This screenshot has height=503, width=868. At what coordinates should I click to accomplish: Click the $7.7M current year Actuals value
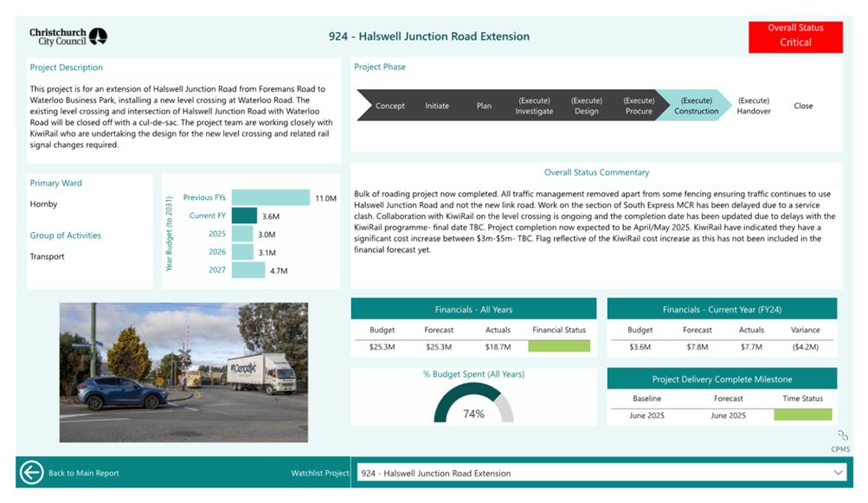pos(751,347)
